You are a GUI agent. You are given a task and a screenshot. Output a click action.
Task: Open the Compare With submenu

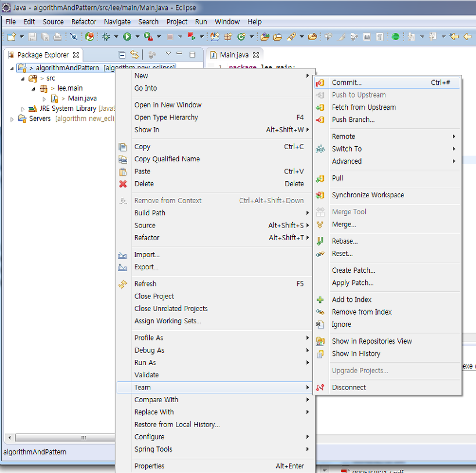click(214, 400)
